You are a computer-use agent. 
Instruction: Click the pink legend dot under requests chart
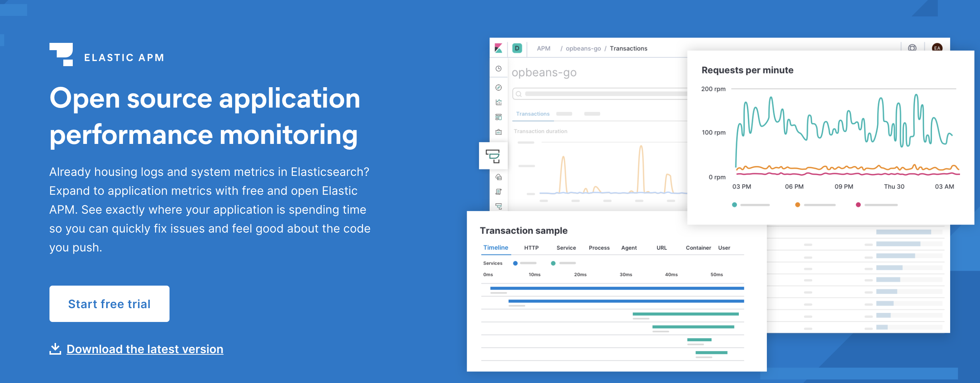(x=858, y=205)
